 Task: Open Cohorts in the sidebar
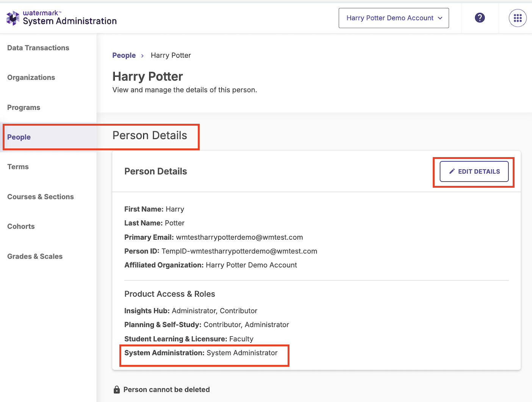(x=21, y=226)
